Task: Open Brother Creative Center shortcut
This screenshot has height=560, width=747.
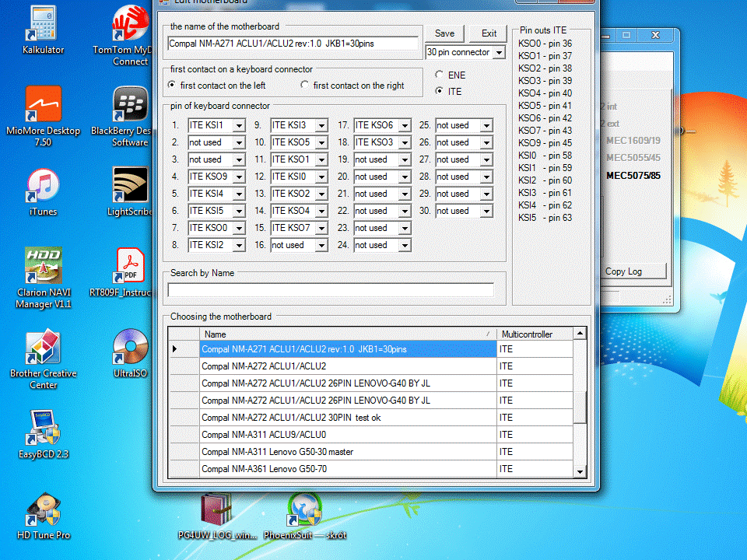Action: [43, 359]
